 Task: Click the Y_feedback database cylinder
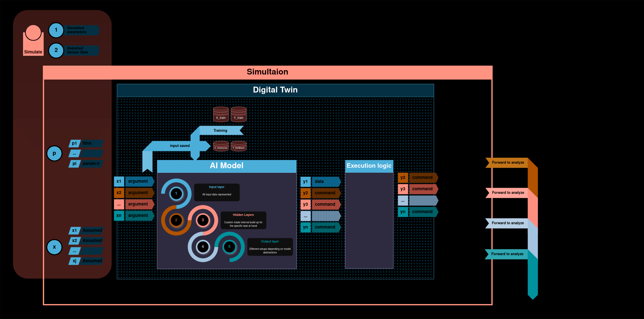(x=238, y=146)
